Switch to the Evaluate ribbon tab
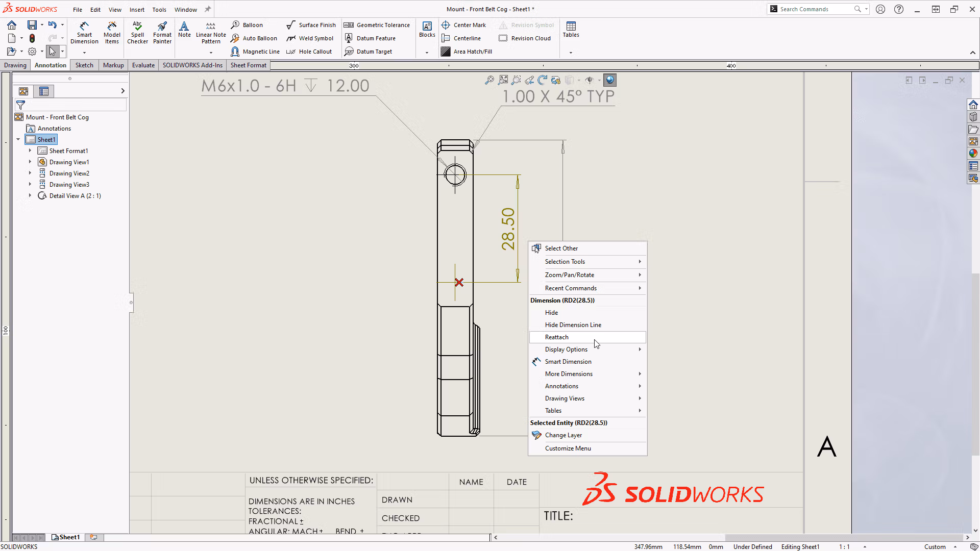Screen dimensions: 980x551 (x=143, y=65)
